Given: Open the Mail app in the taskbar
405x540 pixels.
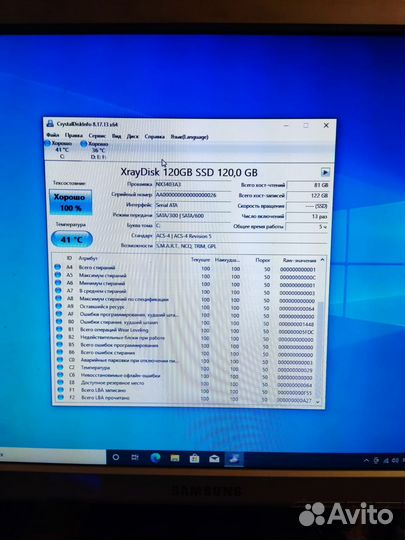Looking at the screenshot, I should click(214, 459).
